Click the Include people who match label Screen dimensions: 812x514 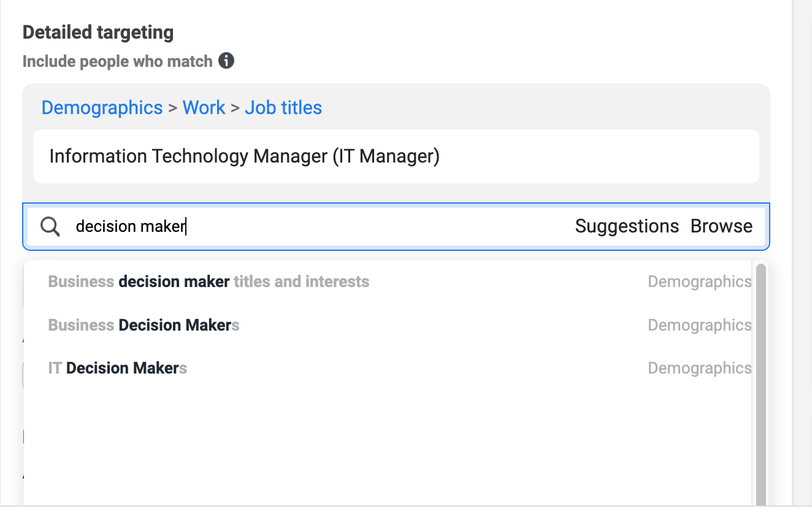click(x=117, y=61)
